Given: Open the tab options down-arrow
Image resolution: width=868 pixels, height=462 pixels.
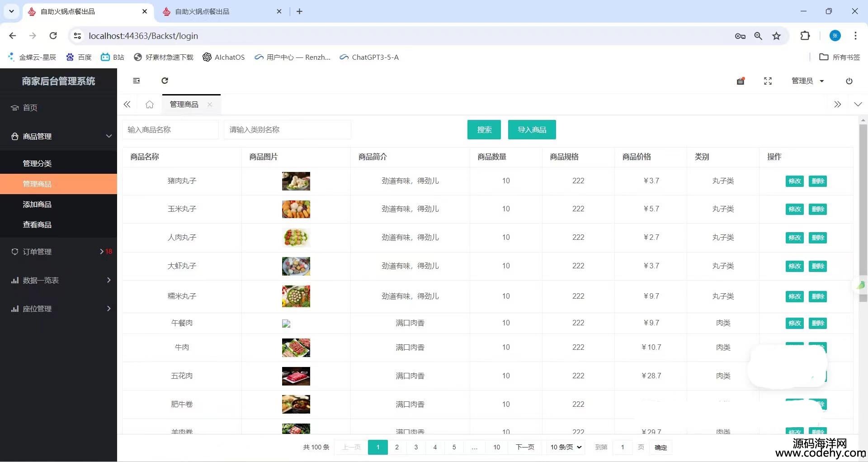Looking at the screenshot, I should click(858, 105).
